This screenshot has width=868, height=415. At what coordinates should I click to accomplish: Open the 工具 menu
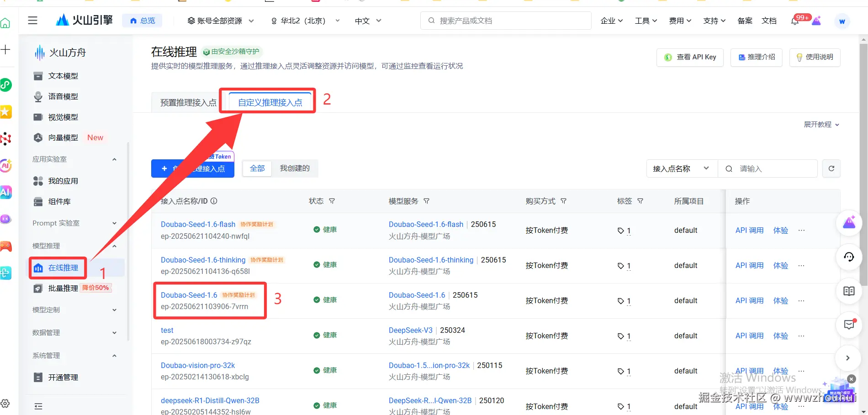click(646, 21)
